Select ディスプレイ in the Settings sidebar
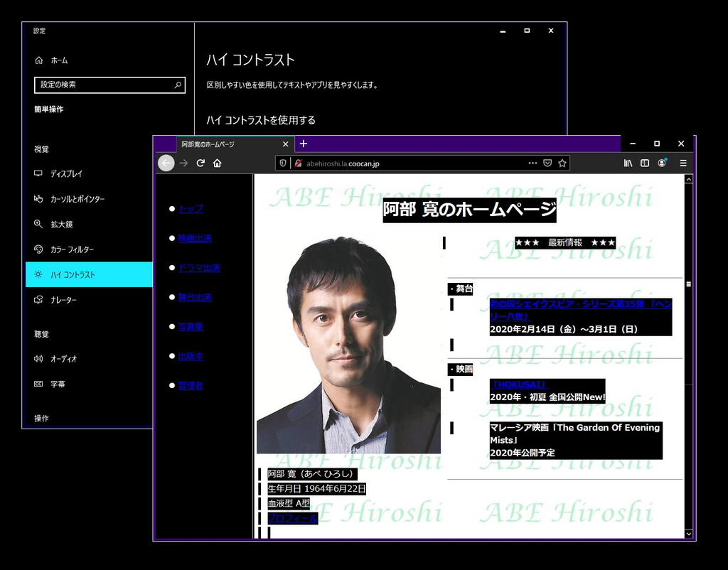 click(65, 173)
